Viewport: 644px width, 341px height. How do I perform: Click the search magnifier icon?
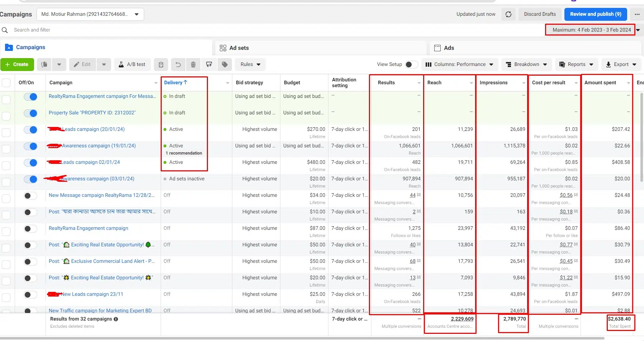point(5,30)
